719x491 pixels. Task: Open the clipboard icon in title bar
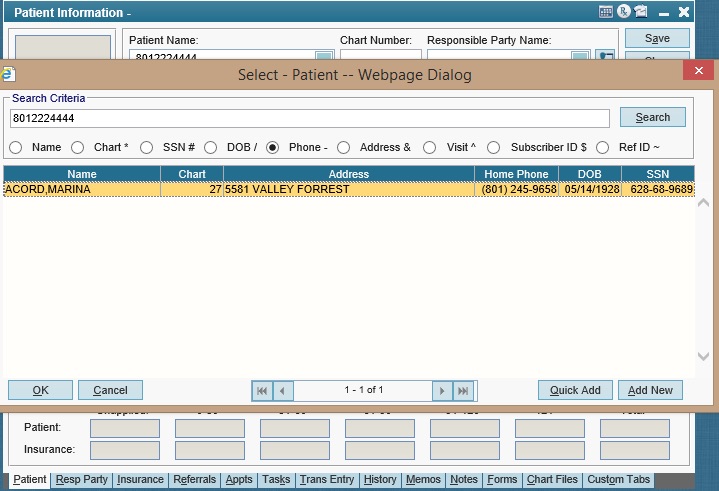click(640, 12)
